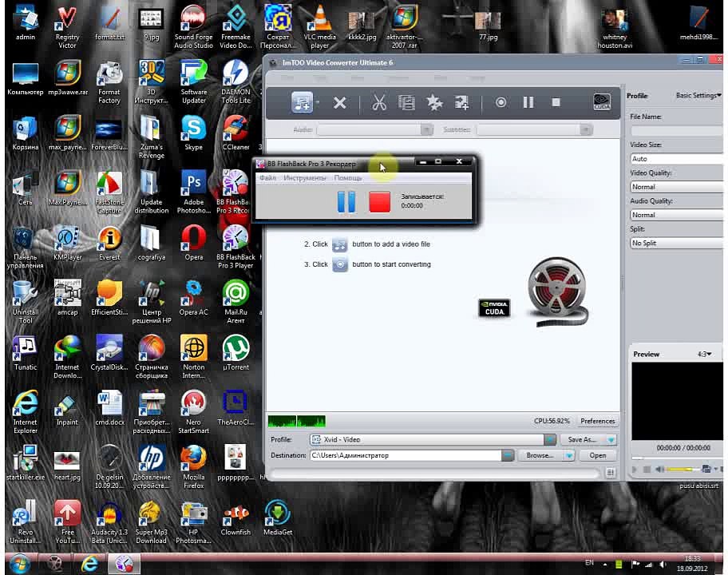Select the DAEMON Tools Lite desktop icon

[235, 83]
